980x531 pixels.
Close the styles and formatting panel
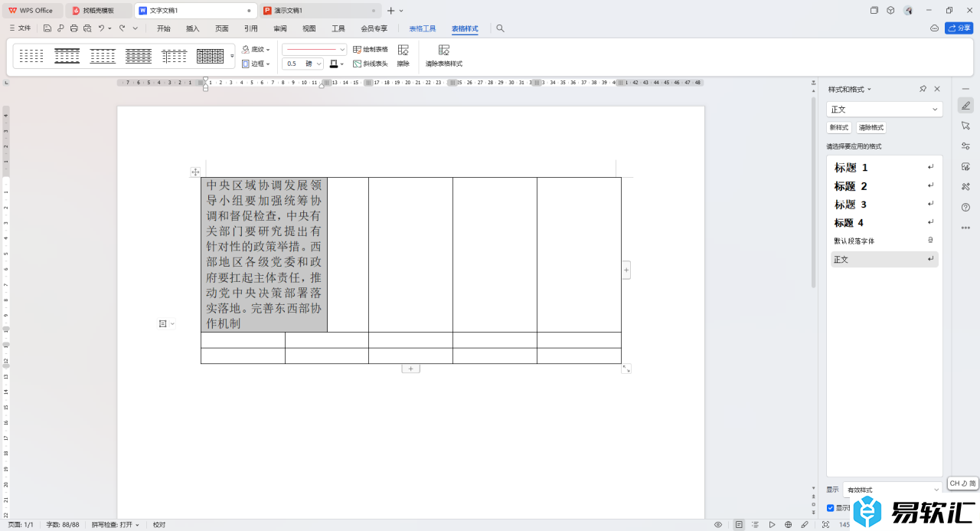(x=937, y=89)
